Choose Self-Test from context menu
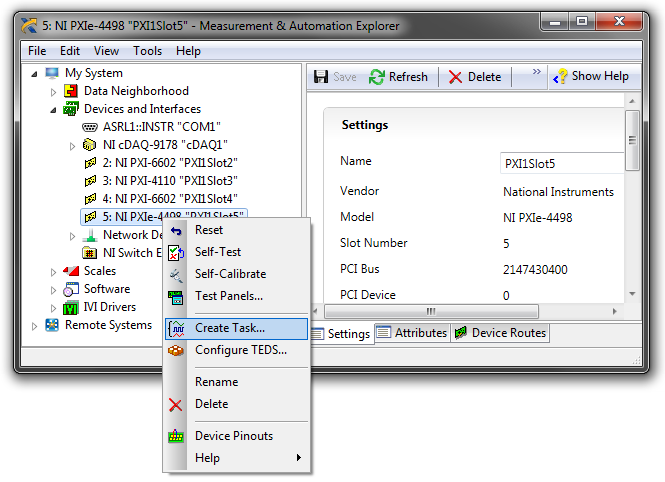Image resolution: width=665 pixels, height=482 pixels. coord(237,252)
